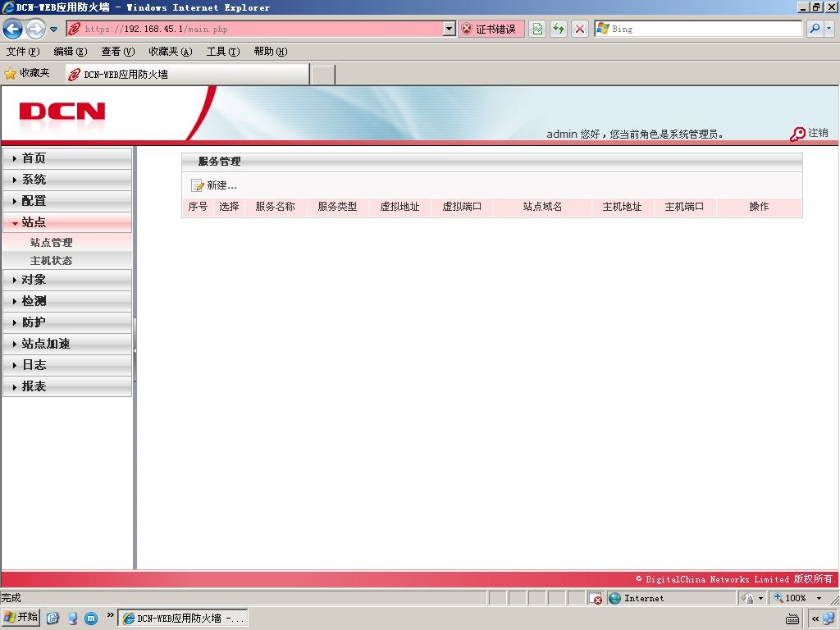Click the compatibility view page icon
840x630 pixels.
tap(537, 29)
